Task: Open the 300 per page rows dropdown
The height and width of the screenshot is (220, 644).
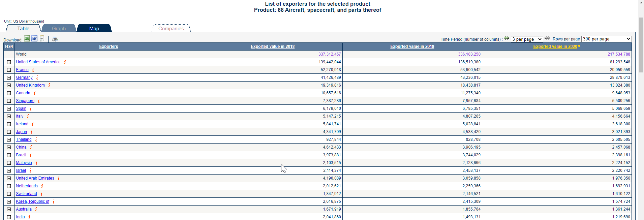Action: [606, 39]
